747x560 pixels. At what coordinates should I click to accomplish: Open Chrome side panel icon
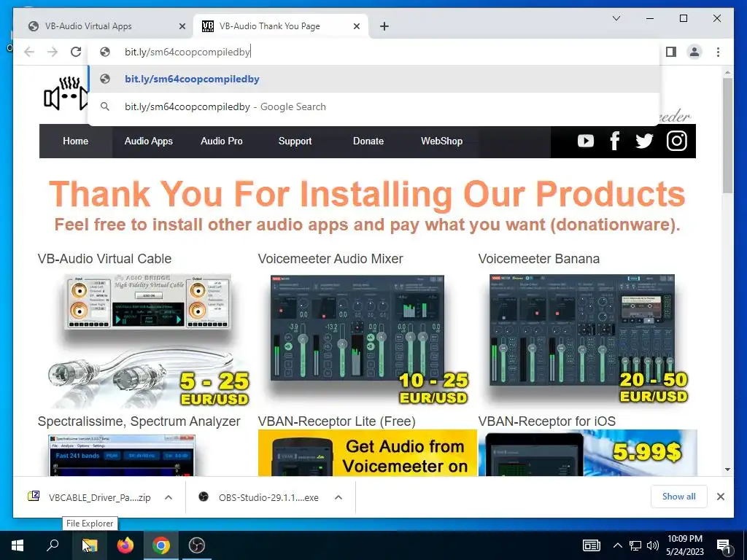pyautogui.click(x=671, y=52)
